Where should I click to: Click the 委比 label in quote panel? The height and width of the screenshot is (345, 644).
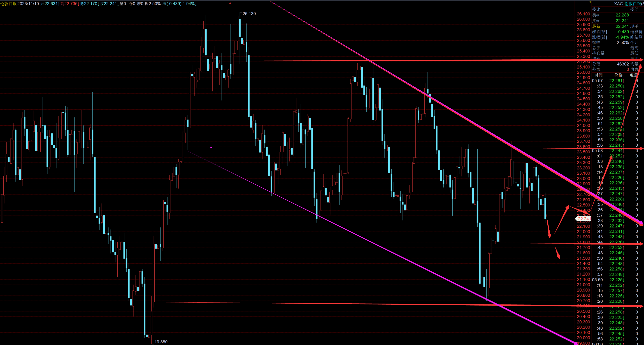point(596,9)
